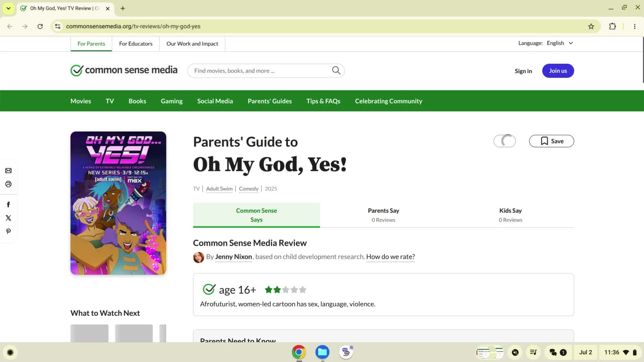Open the Parents' Guides menu

(x=270, y=101)
